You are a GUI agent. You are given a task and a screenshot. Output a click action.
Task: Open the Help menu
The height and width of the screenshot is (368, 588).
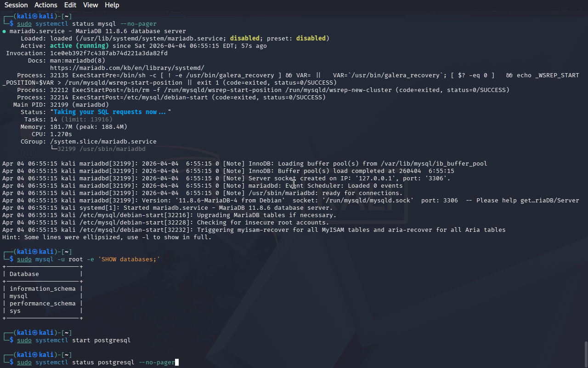click(112, 5)
